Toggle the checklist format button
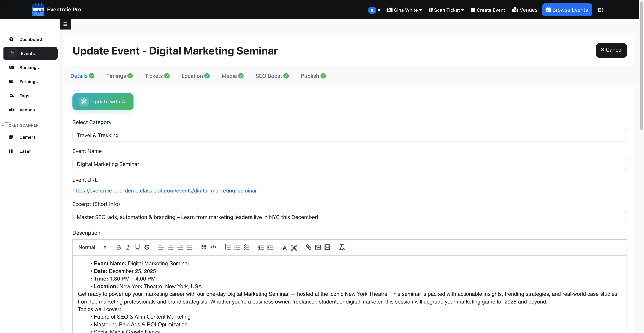Image resolution: width=644 pixels, height=333 pixels. 247,247
